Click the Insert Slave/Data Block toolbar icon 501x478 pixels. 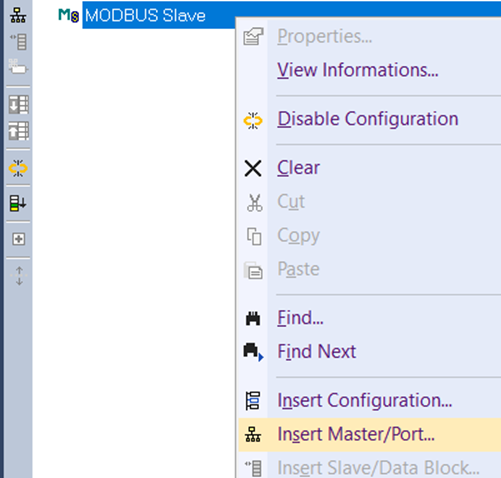[x=18, y=42]
